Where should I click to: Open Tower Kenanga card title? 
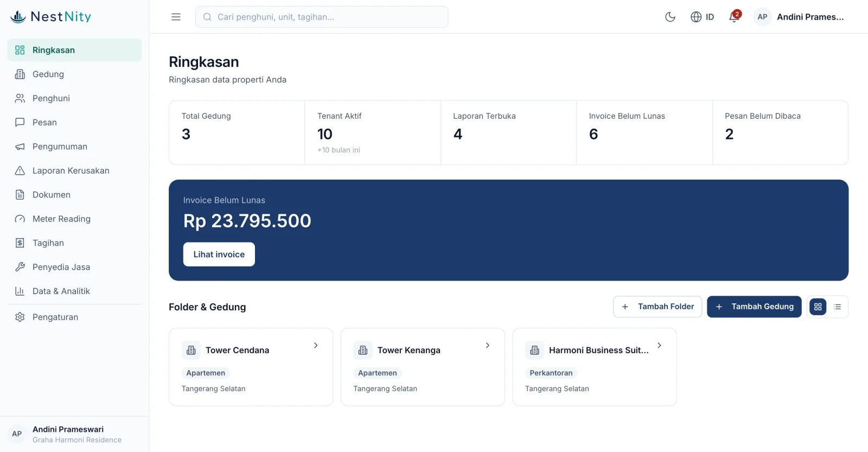(409, 351)
